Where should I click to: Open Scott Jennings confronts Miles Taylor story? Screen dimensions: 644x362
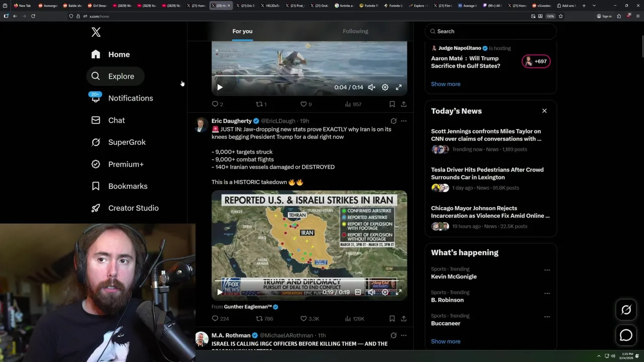[491, 140]
